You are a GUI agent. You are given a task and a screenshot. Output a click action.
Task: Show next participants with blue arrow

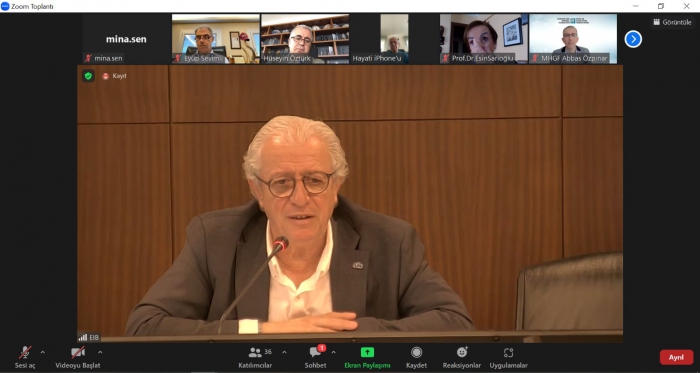pos(633,39)
